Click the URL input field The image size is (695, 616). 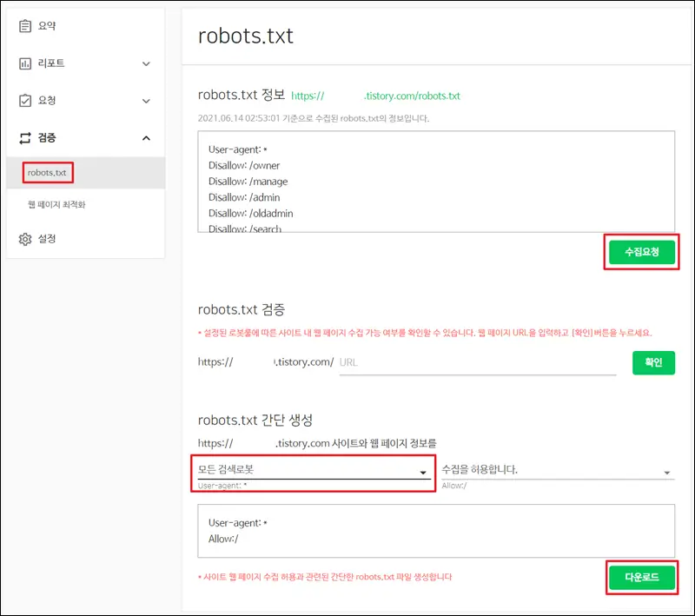click(x=476, y=362)
